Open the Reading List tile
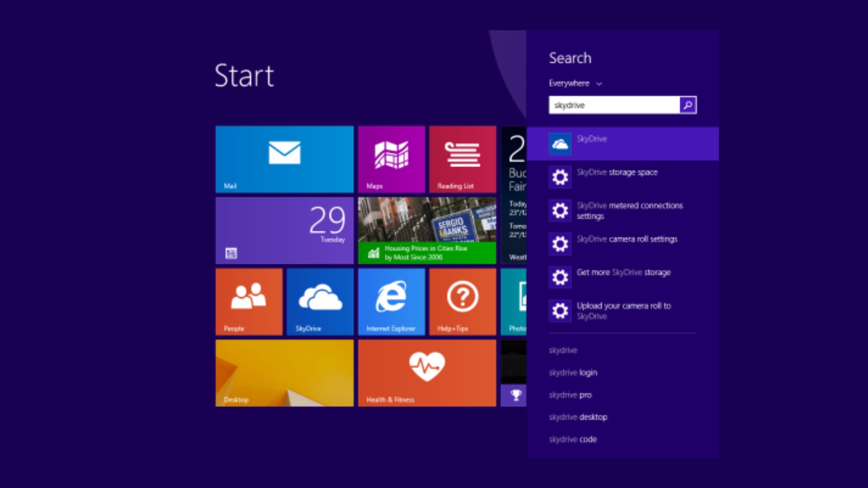This screenshot has width=868, height=488. [462, 160]
